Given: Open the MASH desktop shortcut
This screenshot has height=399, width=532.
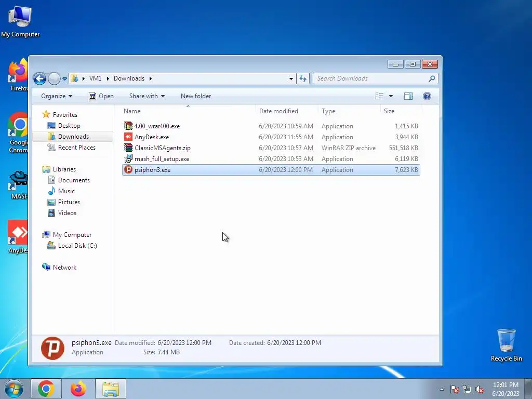Looking at the screenshot, I should coord(19,185).
